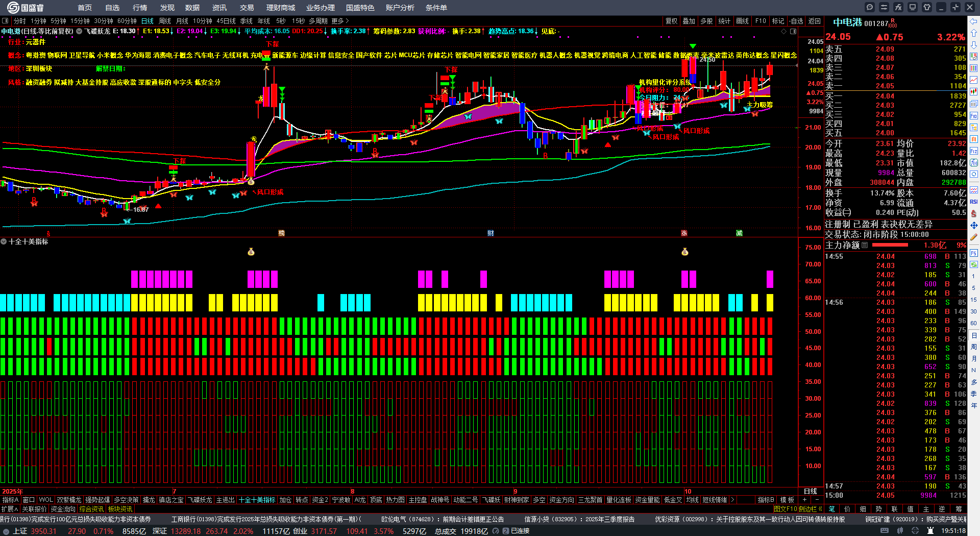Viewport: 980px width, 536px height.
Task: Click the red dollar sign sidebar icon
Action: click(974, 213)
